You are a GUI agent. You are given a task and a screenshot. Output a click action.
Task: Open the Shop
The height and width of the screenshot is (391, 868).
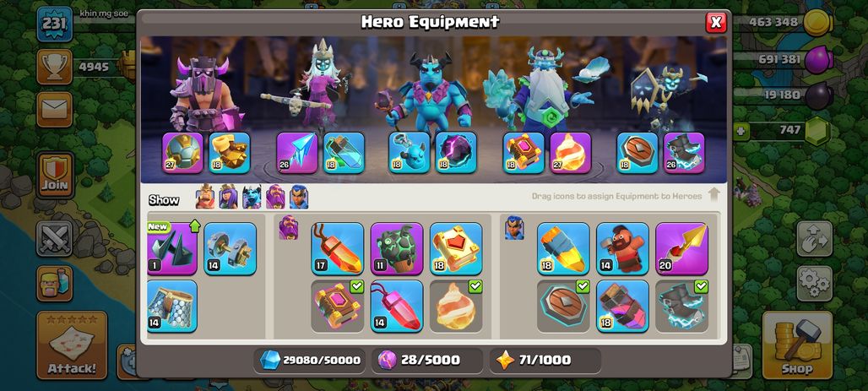[797, 345]
